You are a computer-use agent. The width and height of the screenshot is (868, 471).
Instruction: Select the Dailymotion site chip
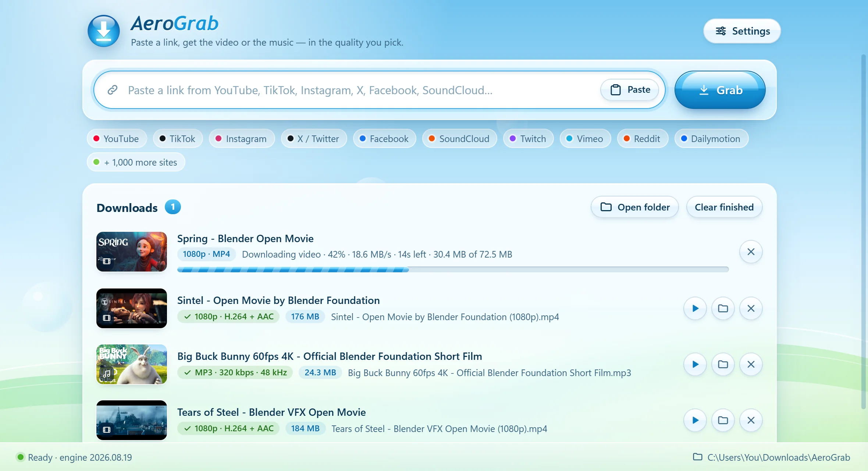click(x=711, y=138)
